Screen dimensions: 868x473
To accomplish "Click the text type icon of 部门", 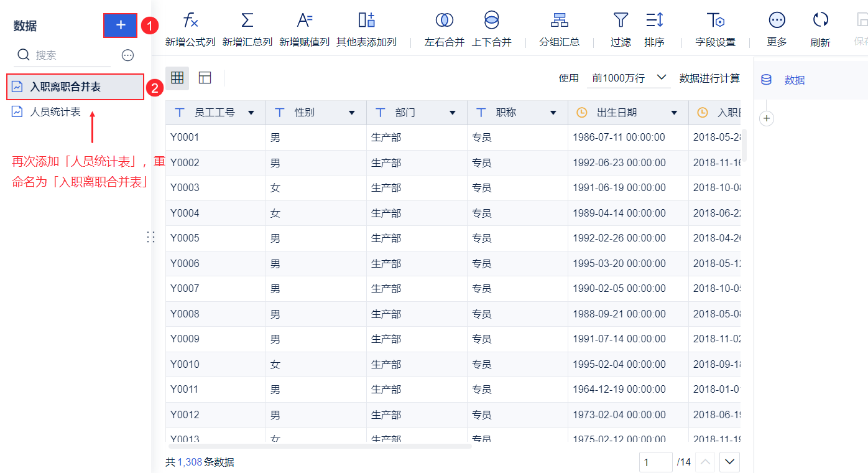I will pos(381,113).
